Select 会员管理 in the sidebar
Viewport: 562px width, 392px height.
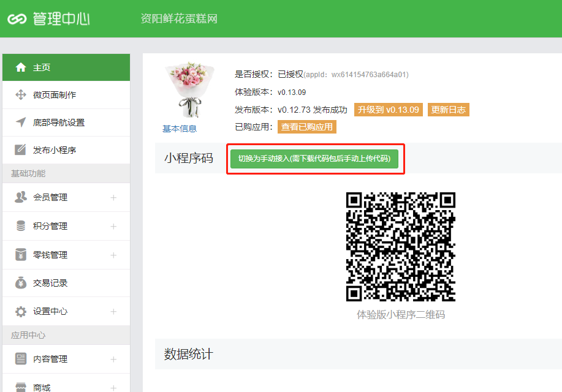pos(66,197)
